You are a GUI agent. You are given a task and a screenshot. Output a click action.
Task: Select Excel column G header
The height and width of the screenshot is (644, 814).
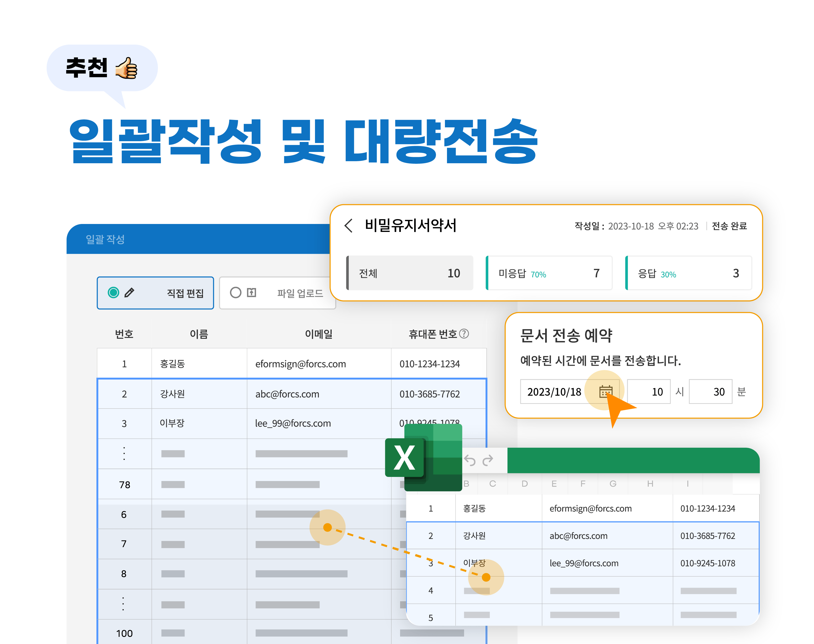click(613, 484)
